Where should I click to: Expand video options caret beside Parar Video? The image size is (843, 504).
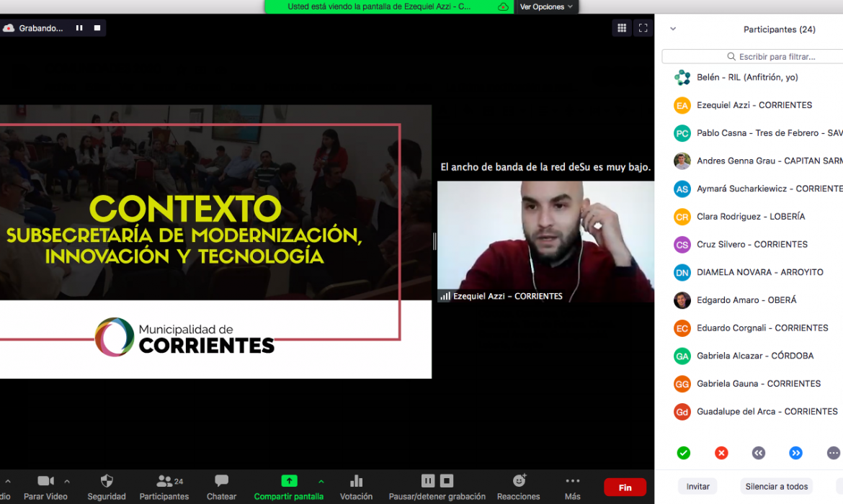pos(67,482)
